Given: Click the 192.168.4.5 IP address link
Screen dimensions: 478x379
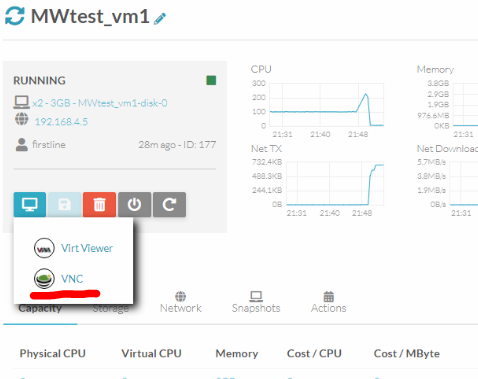Looking at the screenshot, I should coord(61,122).
